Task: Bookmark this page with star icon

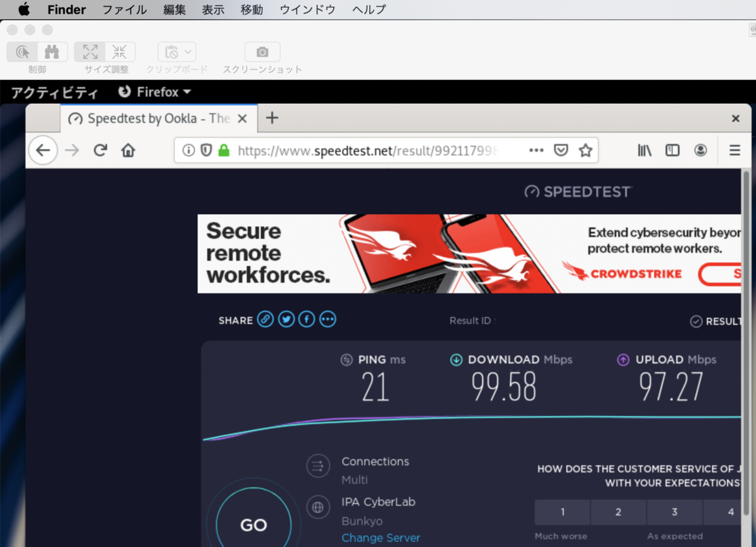Action: point(585,150)
